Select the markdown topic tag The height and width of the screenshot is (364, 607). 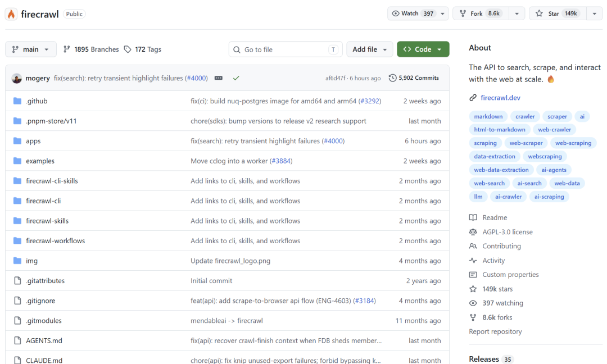[x=488, y=116]
